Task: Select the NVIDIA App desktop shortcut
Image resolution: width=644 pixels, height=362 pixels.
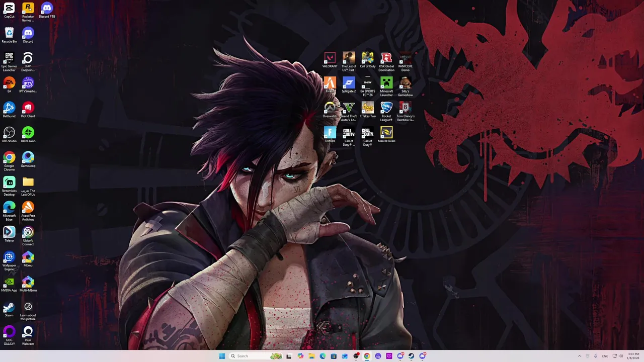Action: (x=9, y=284)
